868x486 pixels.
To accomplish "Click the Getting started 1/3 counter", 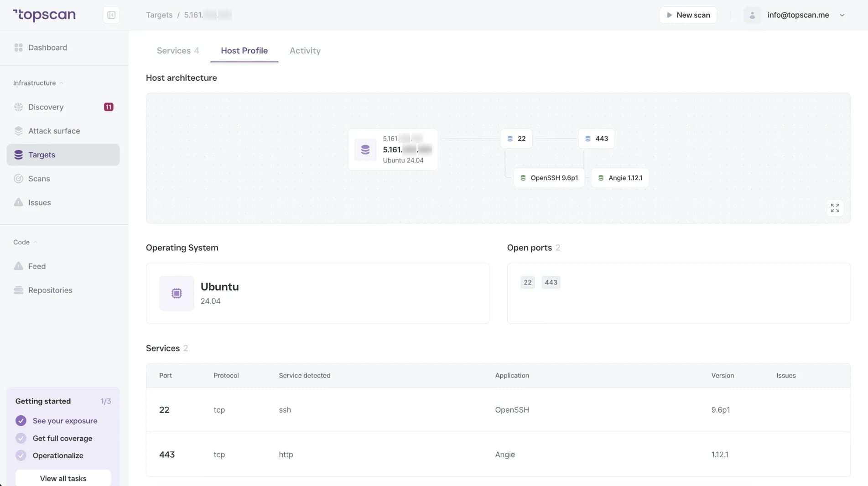I will 106,401.
